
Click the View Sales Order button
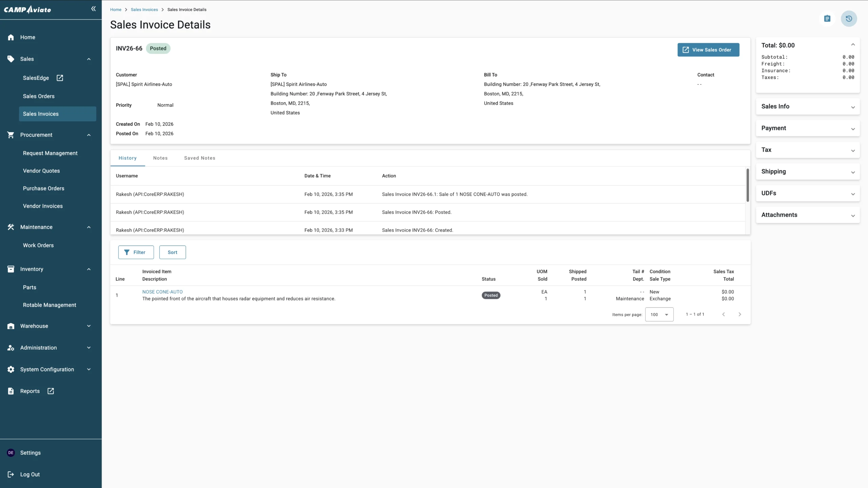coord(708,50)
